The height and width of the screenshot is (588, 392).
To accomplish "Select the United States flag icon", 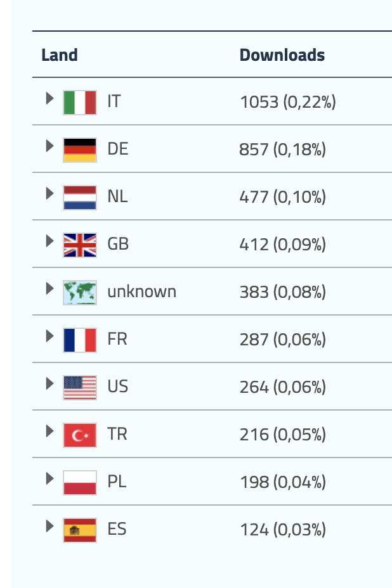I will pyautogui.click(x=80, y=387).
